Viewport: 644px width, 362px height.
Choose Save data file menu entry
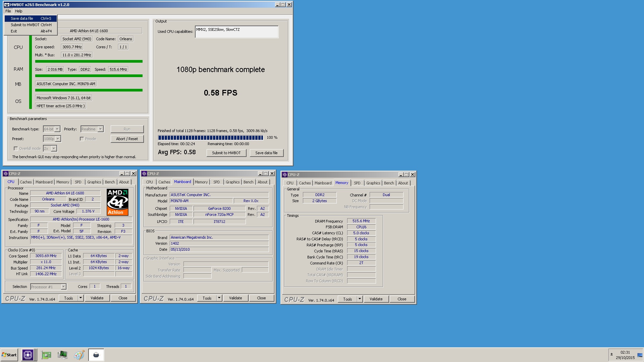tap(31, 18)
